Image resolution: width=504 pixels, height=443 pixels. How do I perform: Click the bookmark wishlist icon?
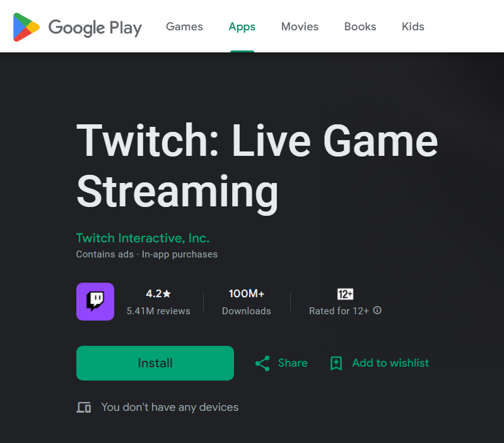tap(336, 363)
